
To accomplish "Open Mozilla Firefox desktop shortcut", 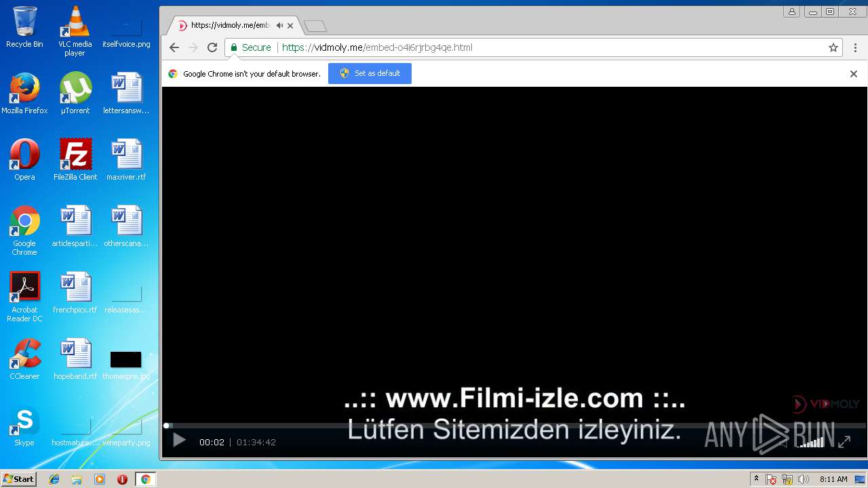I will (x=24, y=94).
